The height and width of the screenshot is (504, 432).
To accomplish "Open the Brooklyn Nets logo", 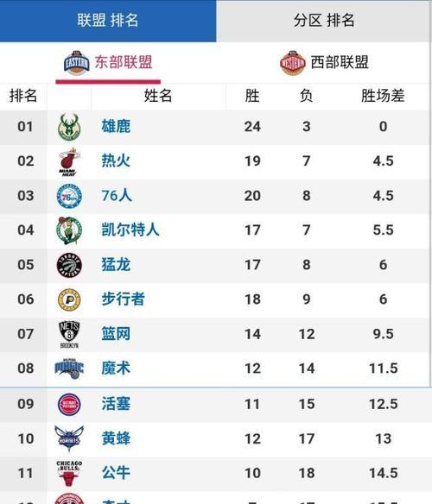I will coord(69,334).
